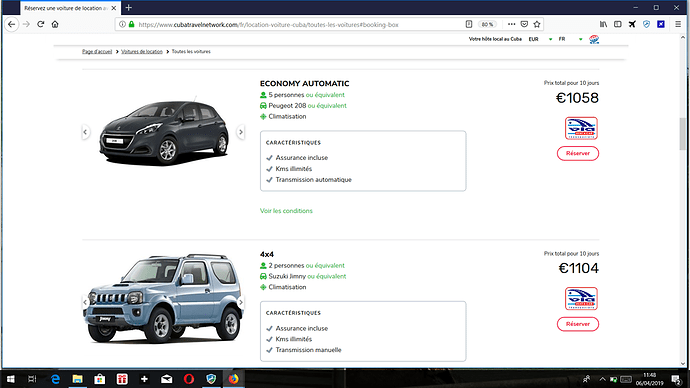The width and height of the screenshot is (690, 388).
Task: Launch Microsoft Edge from taskbar
Action: click(x=55, y=379)
